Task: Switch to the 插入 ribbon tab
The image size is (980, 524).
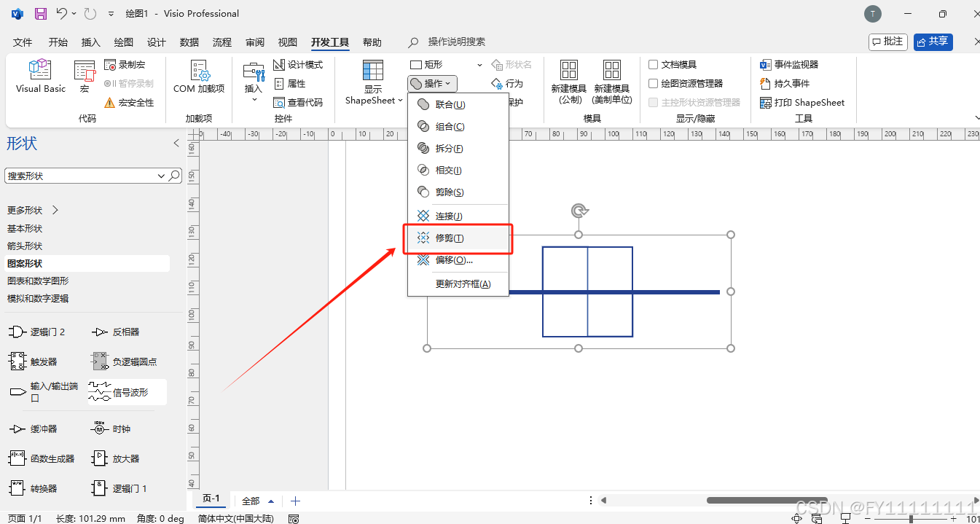Action: click(91, 42)
